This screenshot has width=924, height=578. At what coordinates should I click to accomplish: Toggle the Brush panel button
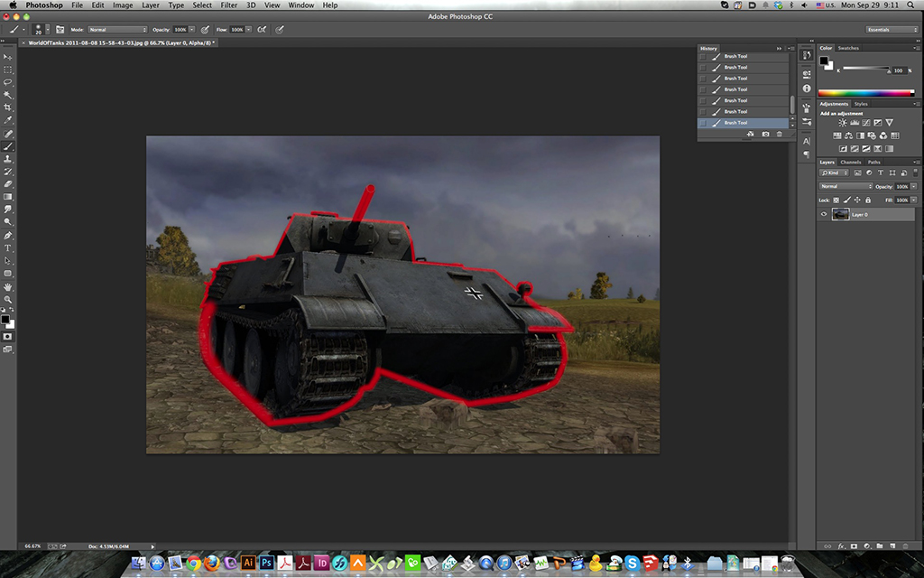coord(60,30)
